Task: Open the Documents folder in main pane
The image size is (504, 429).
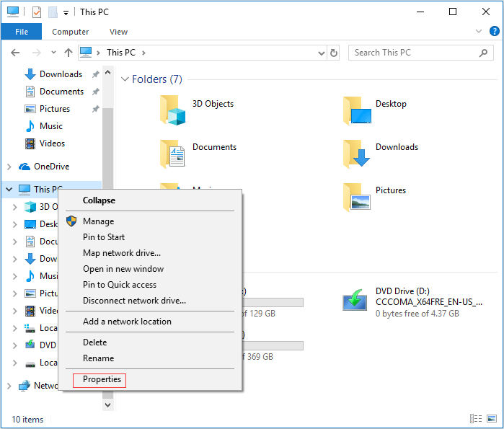Action: point(198,154)
